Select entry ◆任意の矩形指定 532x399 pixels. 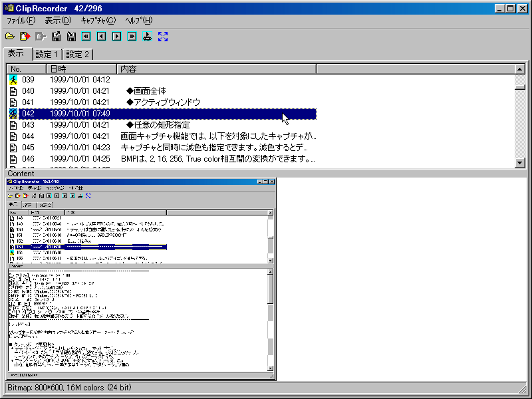coord(158,125)
